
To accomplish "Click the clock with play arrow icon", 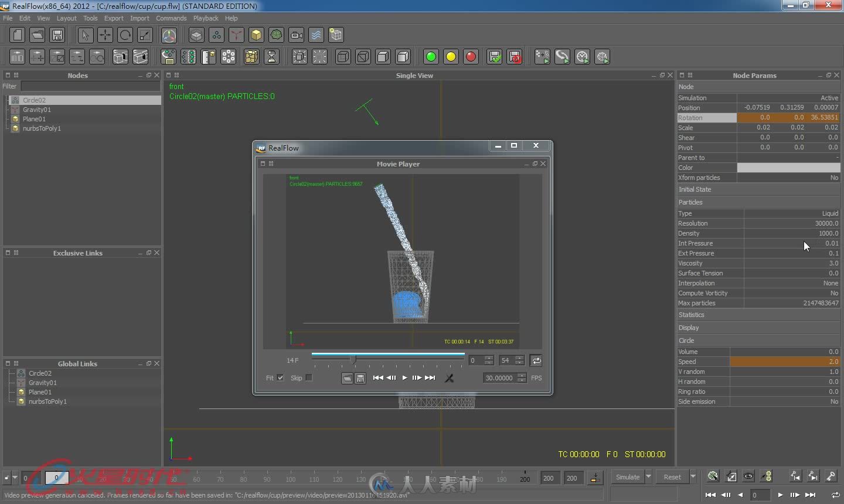I will [582, 57].
